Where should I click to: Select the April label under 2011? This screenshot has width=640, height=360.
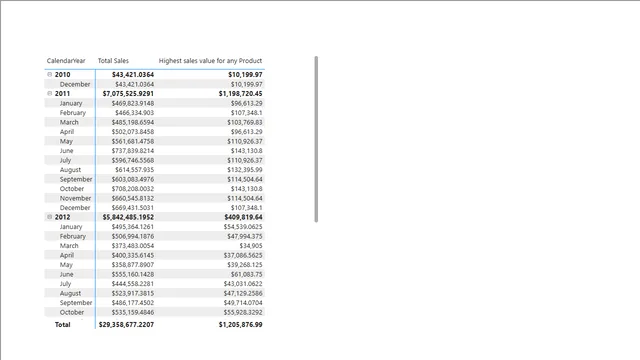pyautogui.click(x=67, y=132)
